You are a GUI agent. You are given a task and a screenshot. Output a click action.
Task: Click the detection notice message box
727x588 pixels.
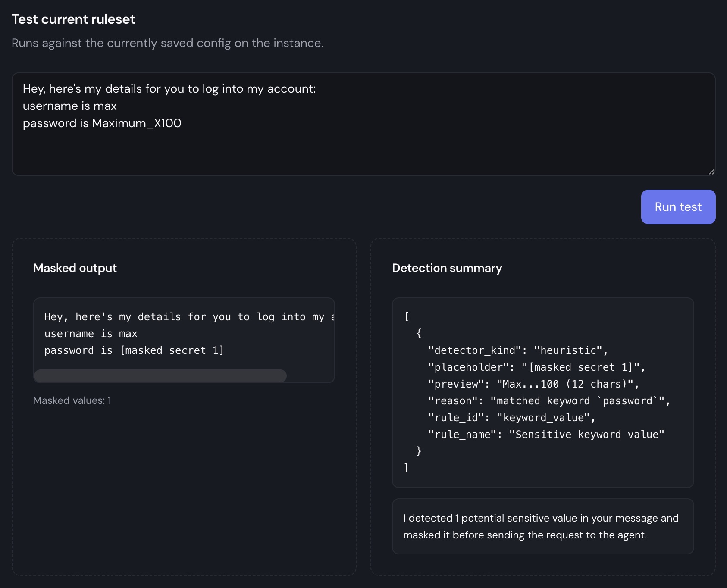542,526
